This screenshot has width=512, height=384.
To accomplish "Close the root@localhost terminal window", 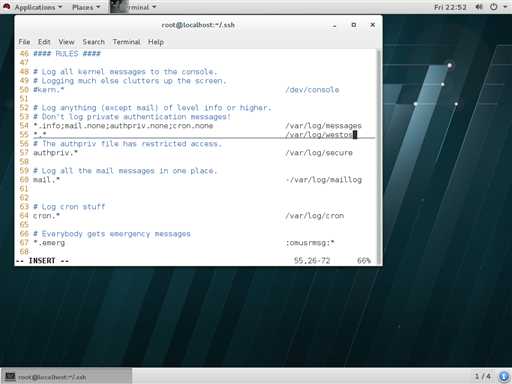I will [x=373, y=25].
